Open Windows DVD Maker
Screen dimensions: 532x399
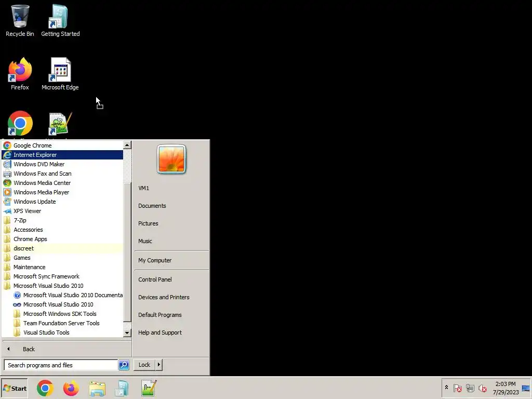point(62,164)
